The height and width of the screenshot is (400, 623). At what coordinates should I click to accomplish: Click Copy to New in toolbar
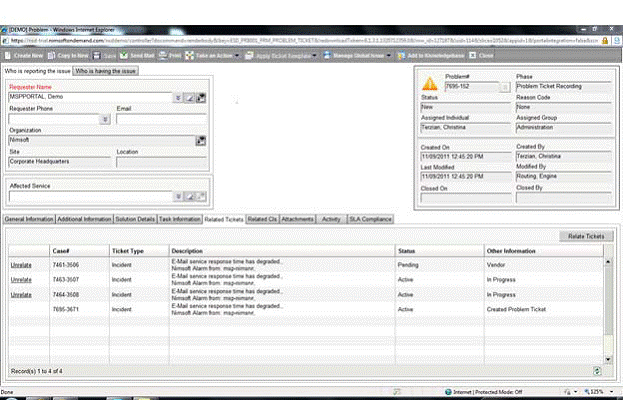[x=68, y=56]
